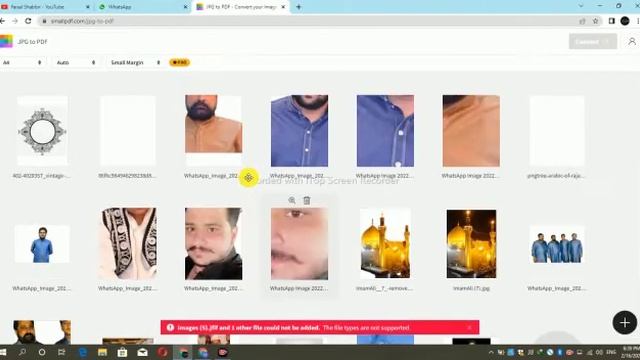Select the plain orange fabric thumbnail
The height and width of the screenshot is (360, 640).
(x=471, y=131)
